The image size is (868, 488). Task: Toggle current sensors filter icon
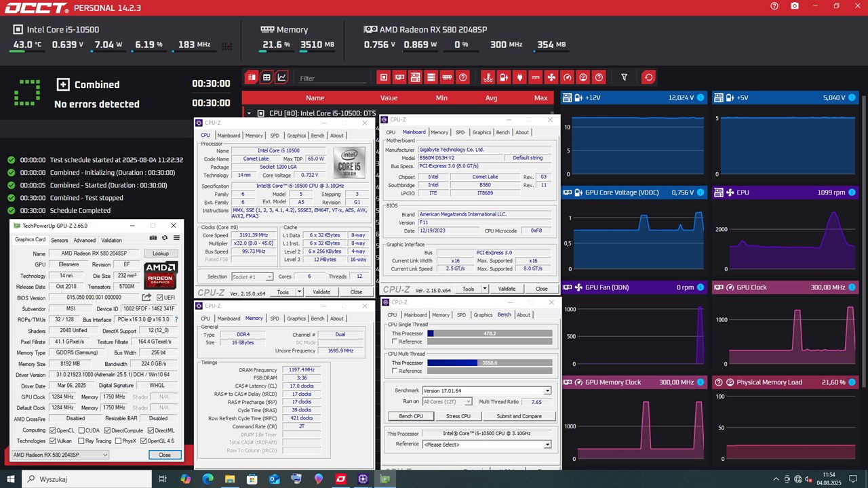(x=535, y=77)
